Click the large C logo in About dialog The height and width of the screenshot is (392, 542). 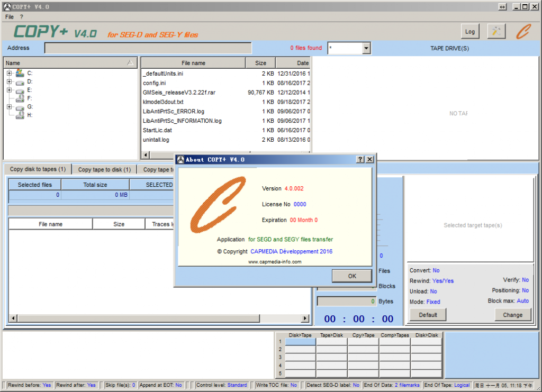tap(218, 204)
